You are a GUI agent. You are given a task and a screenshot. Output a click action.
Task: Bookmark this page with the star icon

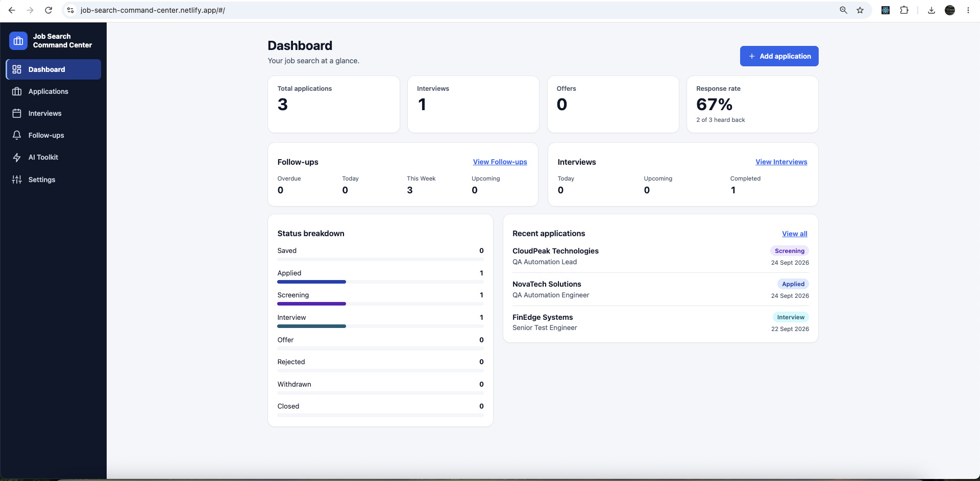[x=860, y=10]
